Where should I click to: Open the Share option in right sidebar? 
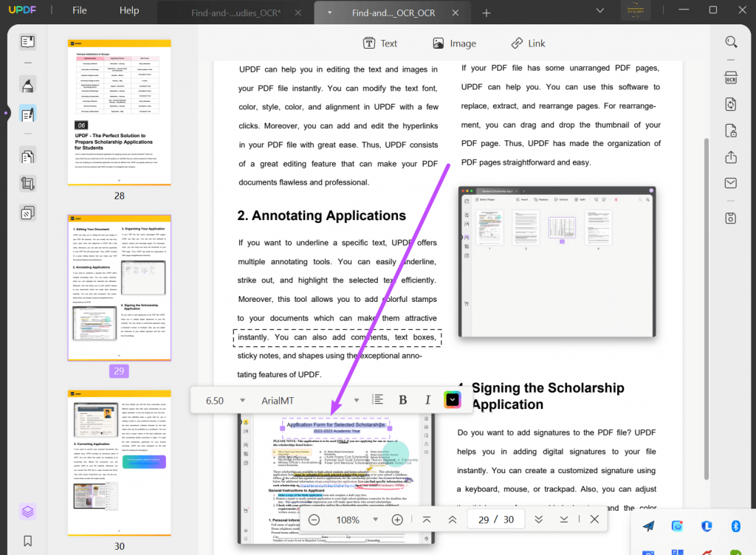point(731,157)
